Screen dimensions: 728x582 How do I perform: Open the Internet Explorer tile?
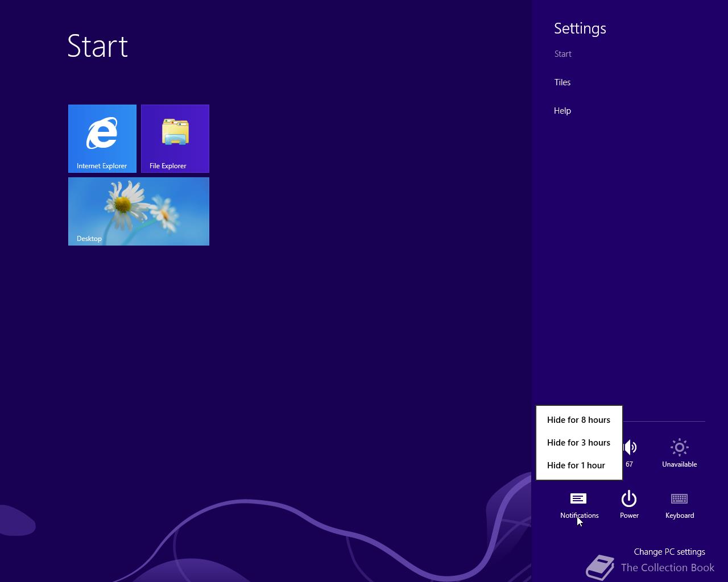[x=102, y=138]
